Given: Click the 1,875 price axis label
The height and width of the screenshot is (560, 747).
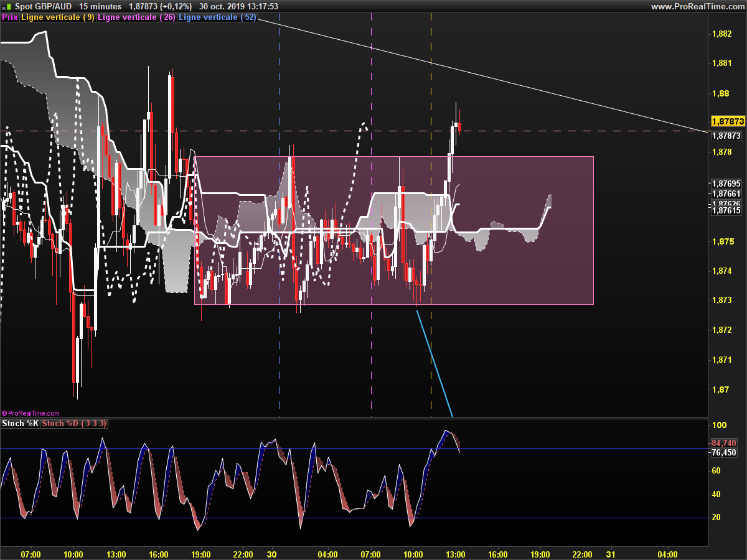Looking at the screenshot, I should click(722, 241).
